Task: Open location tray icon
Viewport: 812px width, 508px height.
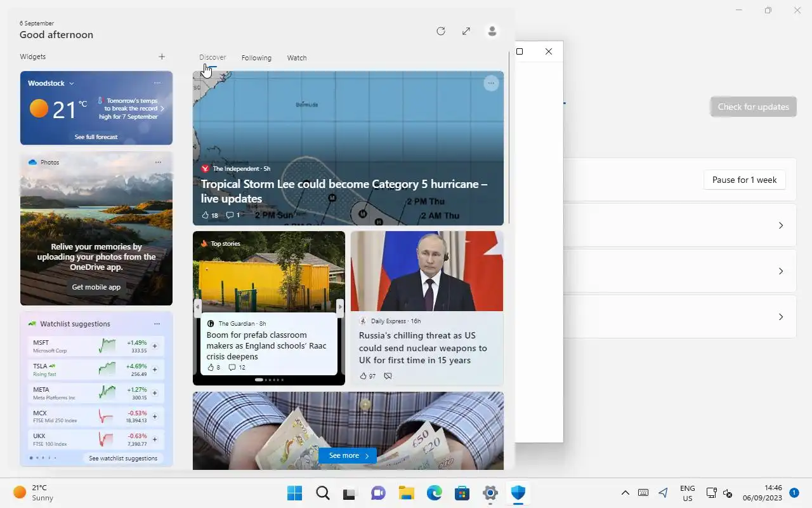Action: point(664,493)
